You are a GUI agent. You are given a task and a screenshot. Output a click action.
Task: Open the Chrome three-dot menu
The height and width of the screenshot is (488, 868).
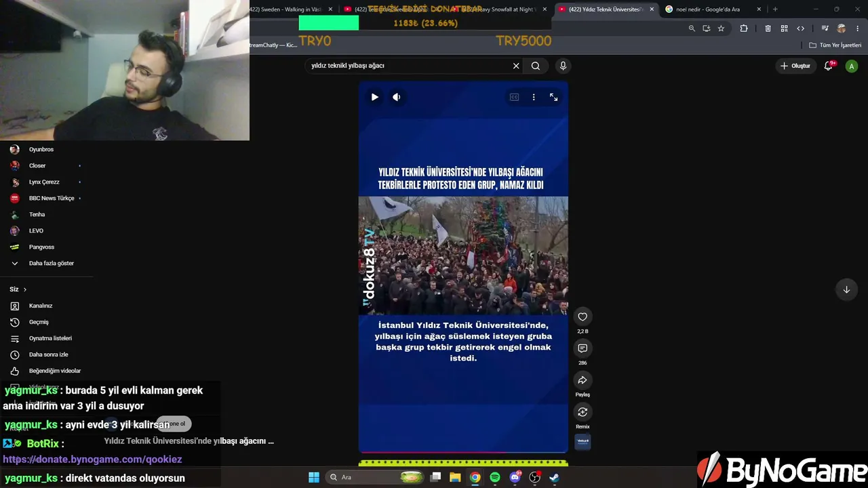click(x=858, y=28)
